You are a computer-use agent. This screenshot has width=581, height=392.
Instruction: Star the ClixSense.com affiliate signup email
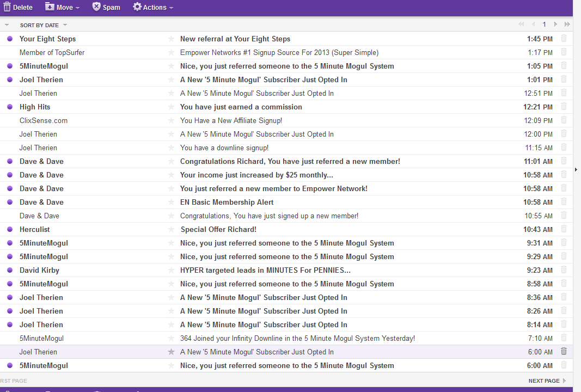(171, 120)
